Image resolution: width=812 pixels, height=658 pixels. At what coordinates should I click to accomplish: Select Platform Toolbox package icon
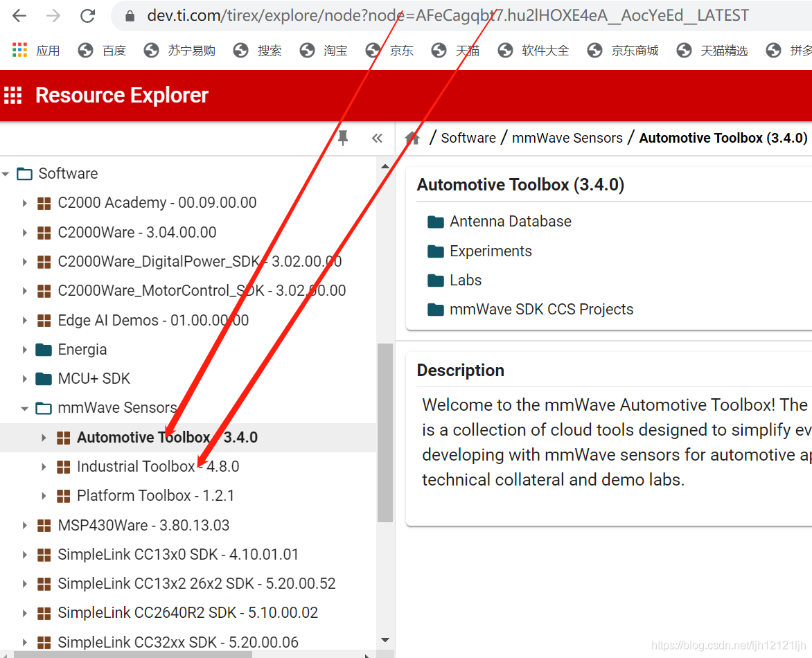(x=63, y=496)
